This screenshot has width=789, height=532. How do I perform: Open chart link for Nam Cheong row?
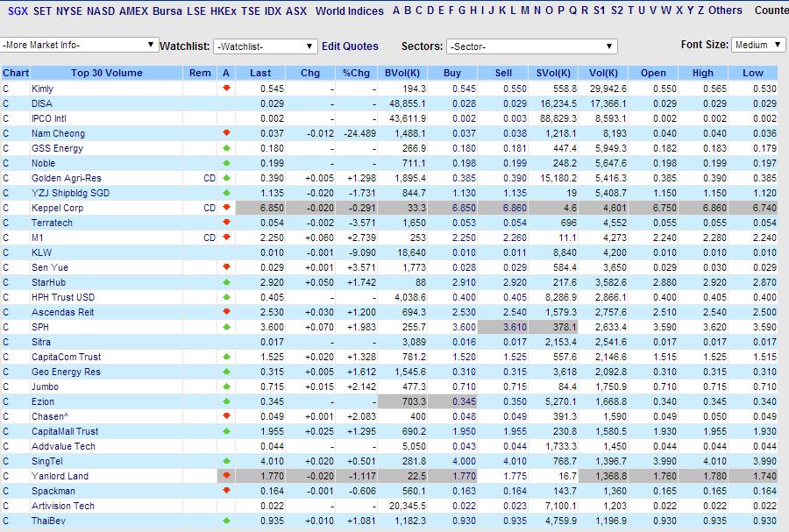(6, 134)
